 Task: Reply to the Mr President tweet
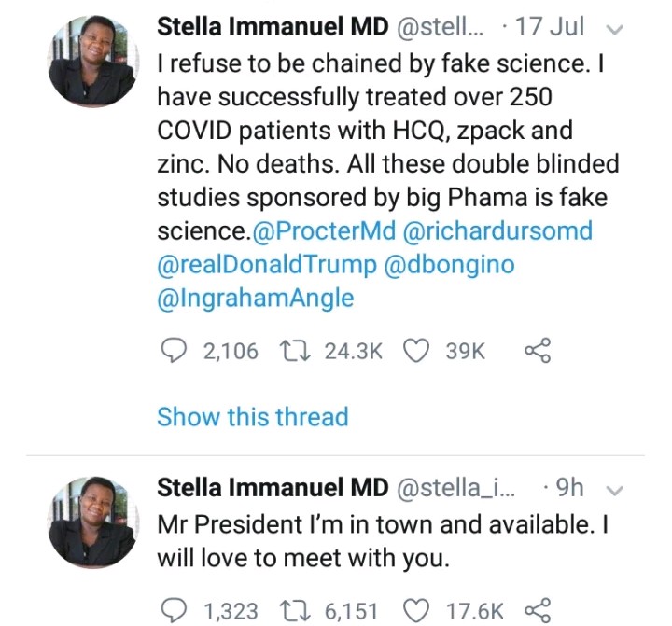pyautogui.click(x=172, y=610)
